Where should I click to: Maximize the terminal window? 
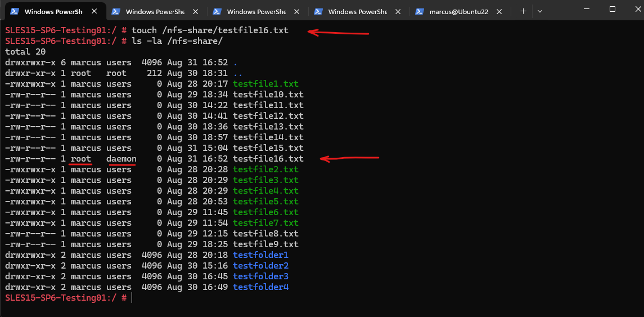612,9
